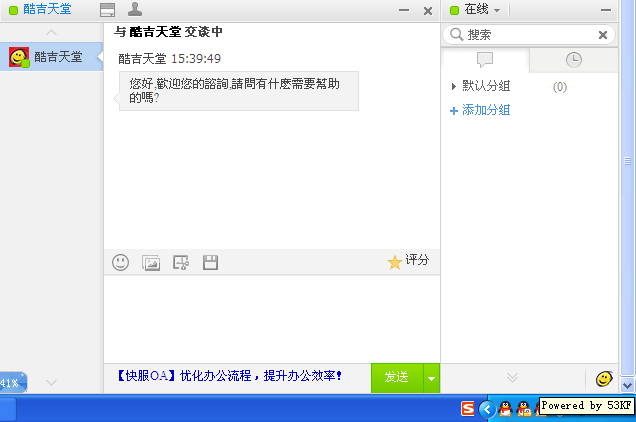
Task: Click the 15:39:49 message timestamp
Action: (x=196, y=59)
